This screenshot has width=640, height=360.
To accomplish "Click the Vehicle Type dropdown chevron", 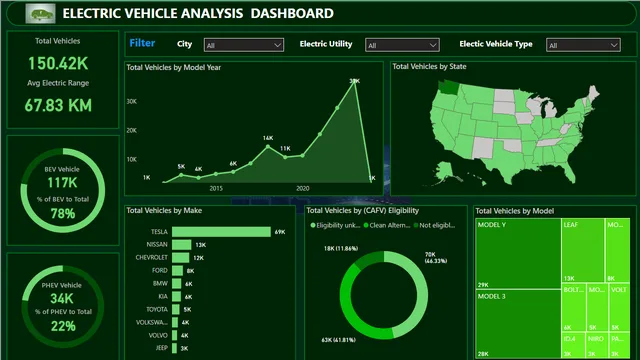I will (614, 45).
